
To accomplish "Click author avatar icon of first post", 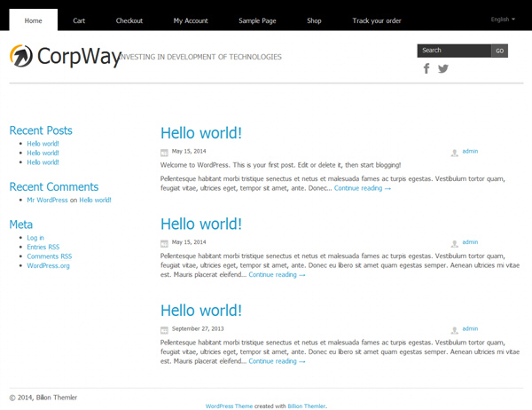I will coord(454,153).
